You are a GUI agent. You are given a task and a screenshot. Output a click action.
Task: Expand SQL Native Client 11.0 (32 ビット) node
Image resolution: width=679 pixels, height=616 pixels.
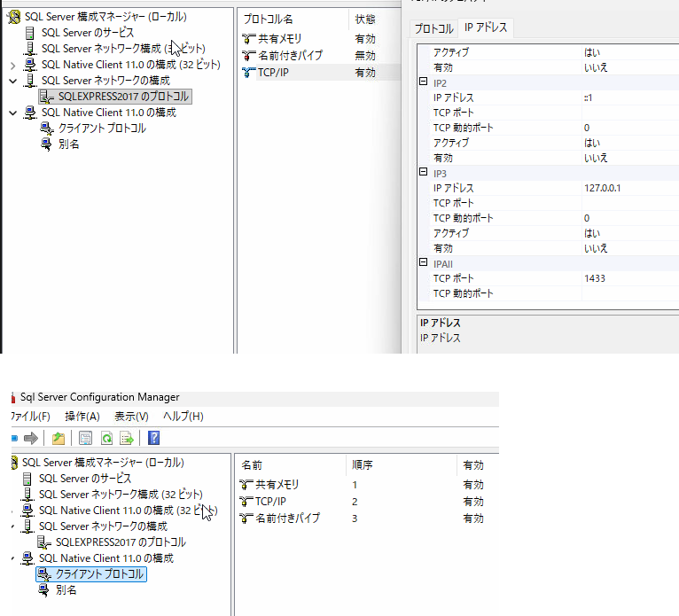click(x=12, y=65)
